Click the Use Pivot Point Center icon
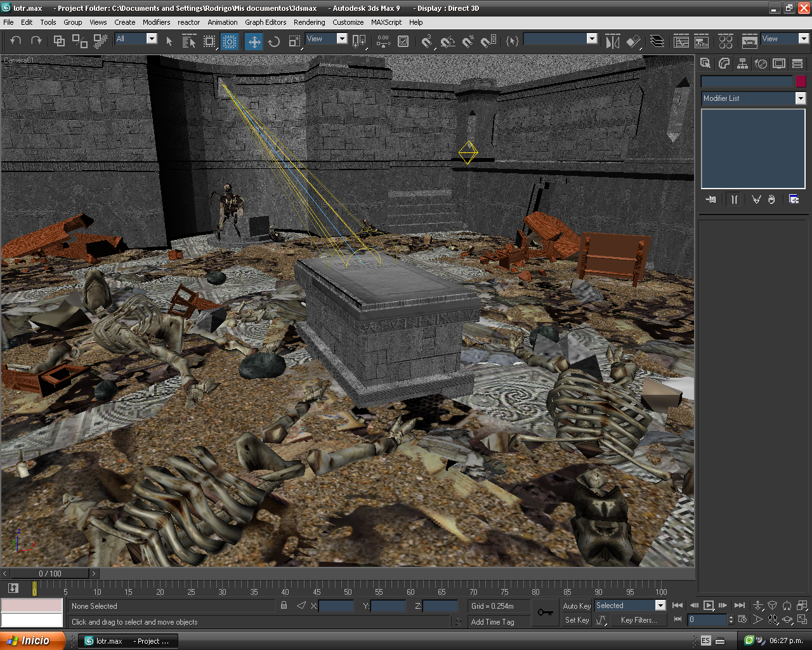This screenshot has height=650, width=812. [359, 41]
